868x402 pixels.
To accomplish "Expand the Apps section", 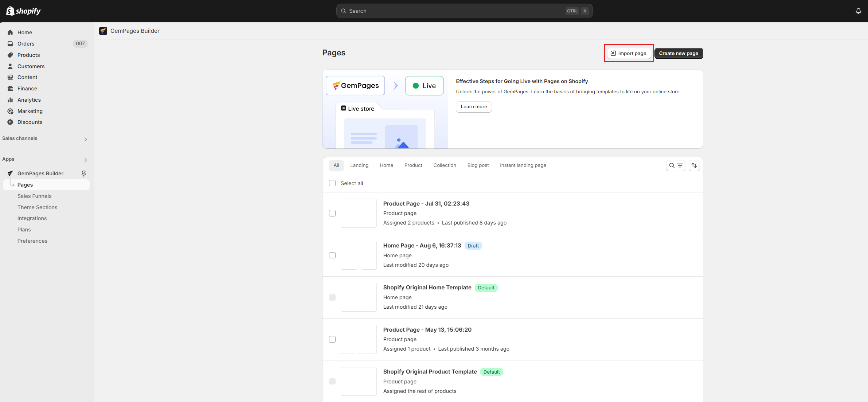I will click(x=85, y=160).
